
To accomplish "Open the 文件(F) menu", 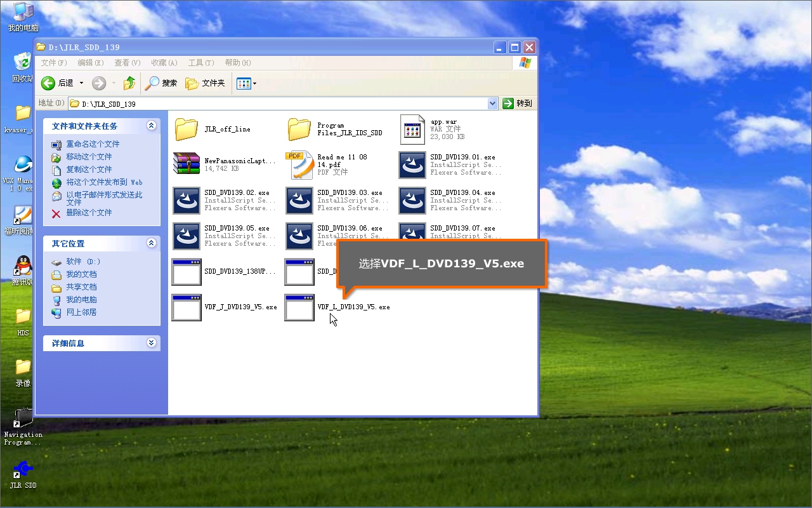I will [54, 63].
